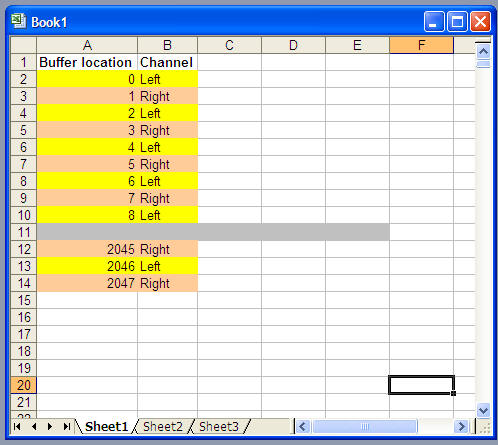Image resolution: width=498 pixels, height=445 pixels.
Task: Click the horizontal scrollbar left arrow
Action: pyautogui.click(x=303, y=426)
